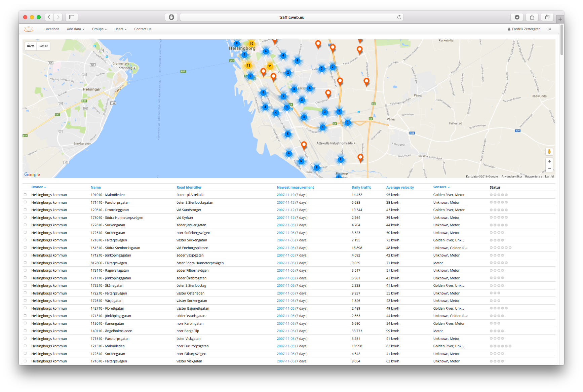The width and height of the screenshot is (583, 392).
Task: Click the trafficweb logo in the navbar
Action: (x=29, y=29)
